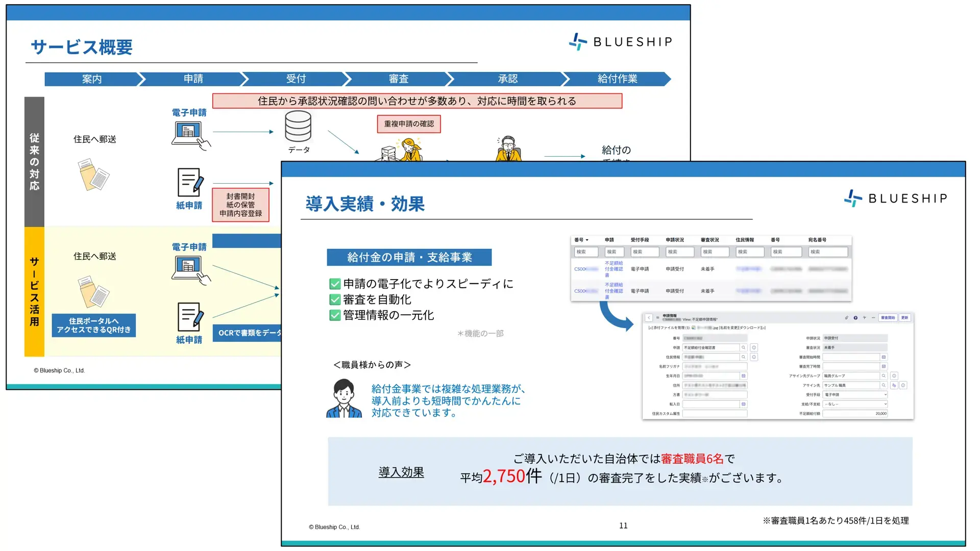The image size is (980, 551).
Task: Click the 給付金の申請・支給事業 blue banner
Action: [409, 258]
